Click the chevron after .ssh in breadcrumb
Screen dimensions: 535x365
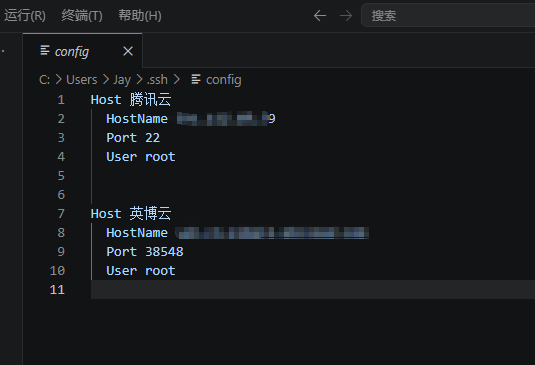[176, 80]
